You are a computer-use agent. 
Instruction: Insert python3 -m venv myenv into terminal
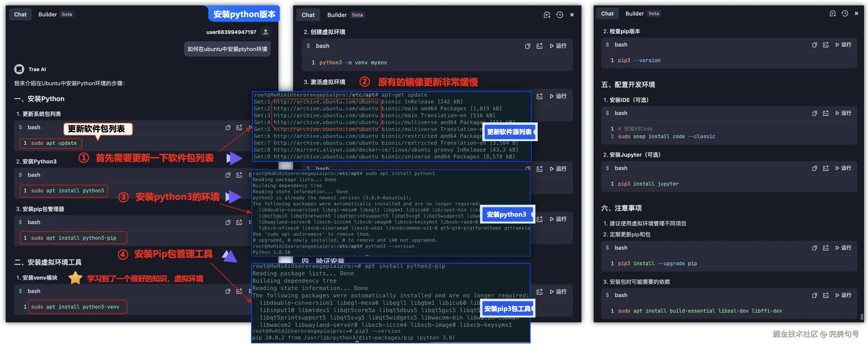pos(540,46)
